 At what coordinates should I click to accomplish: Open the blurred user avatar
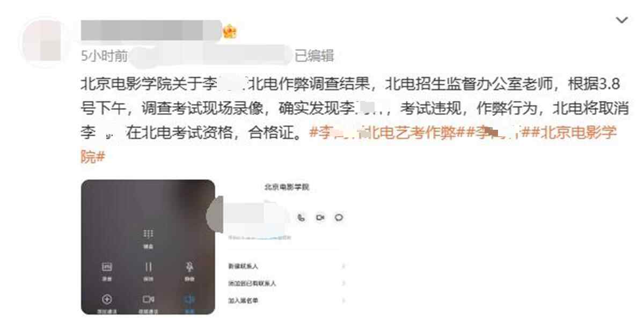click(47, 43)
